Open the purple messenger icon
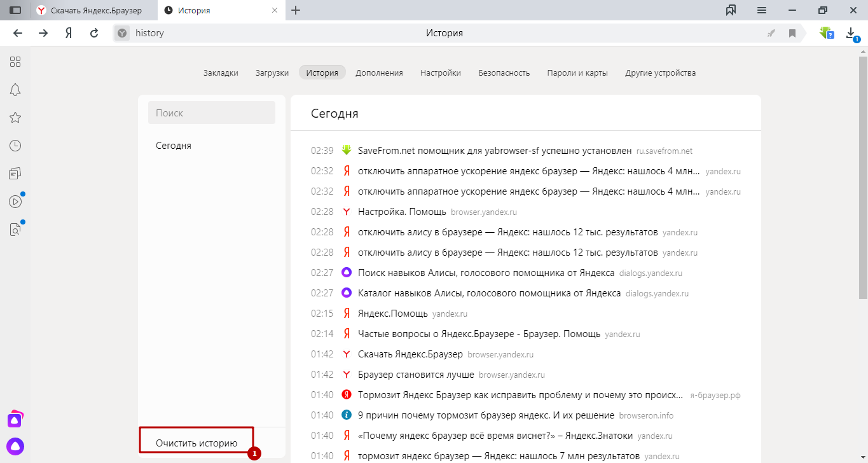 [x=15, y=419]
